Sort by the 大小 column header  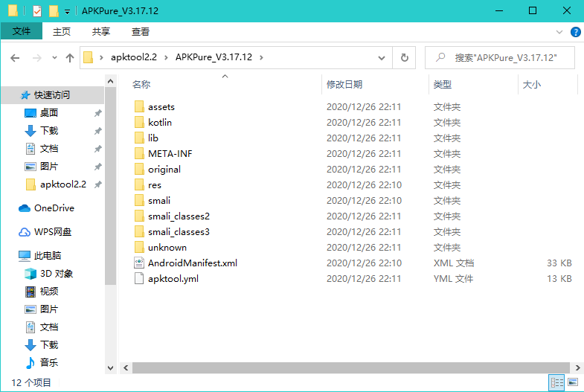click(531, 85)
